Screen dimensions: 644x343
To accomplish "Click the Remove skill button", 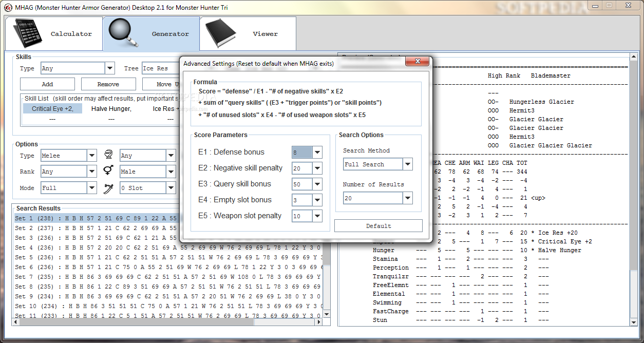I will click(x=108, y=84).
